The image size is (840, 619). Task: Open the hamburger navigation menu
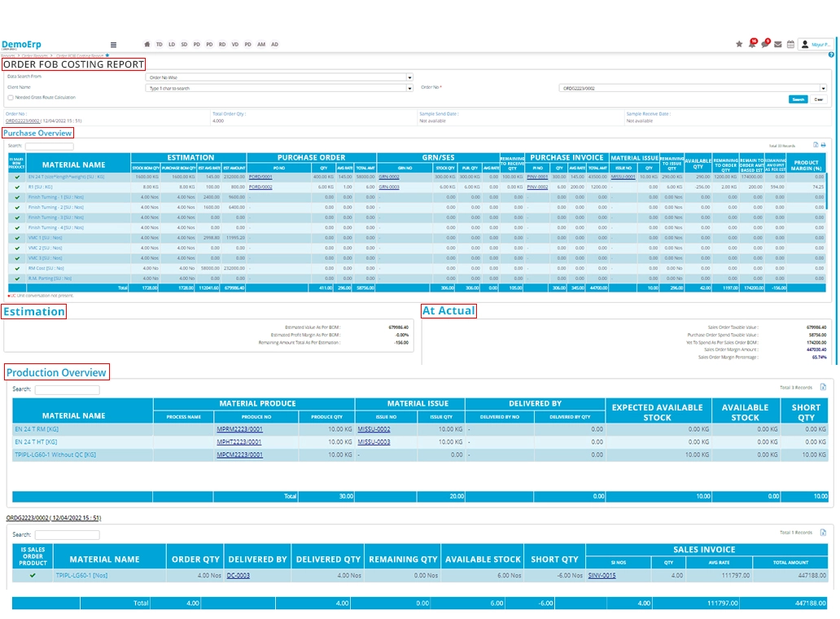coord(113,45)
